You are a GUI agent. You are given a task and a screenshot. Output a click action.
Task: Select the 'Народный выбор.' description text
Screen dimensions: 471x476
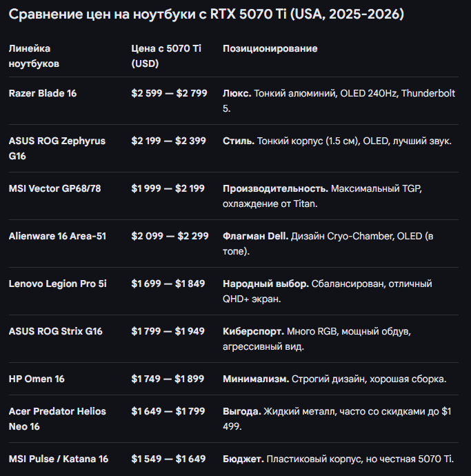[266, 284]
